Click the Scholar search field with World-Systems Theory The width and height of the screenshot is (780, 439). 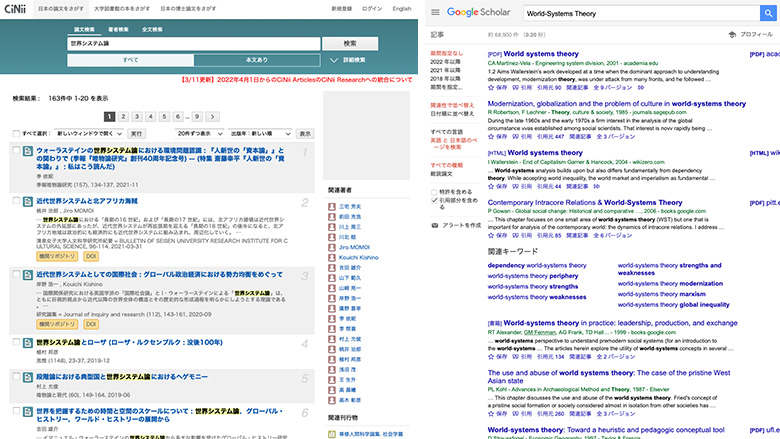click(641, 13)
